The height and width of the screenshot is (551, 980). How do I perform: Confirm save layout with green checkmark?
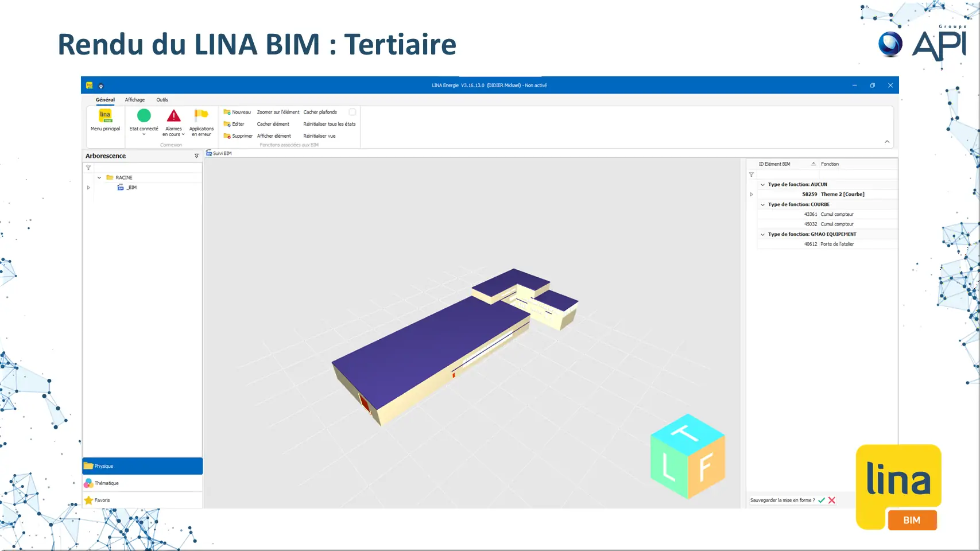[x=822, y=500]
